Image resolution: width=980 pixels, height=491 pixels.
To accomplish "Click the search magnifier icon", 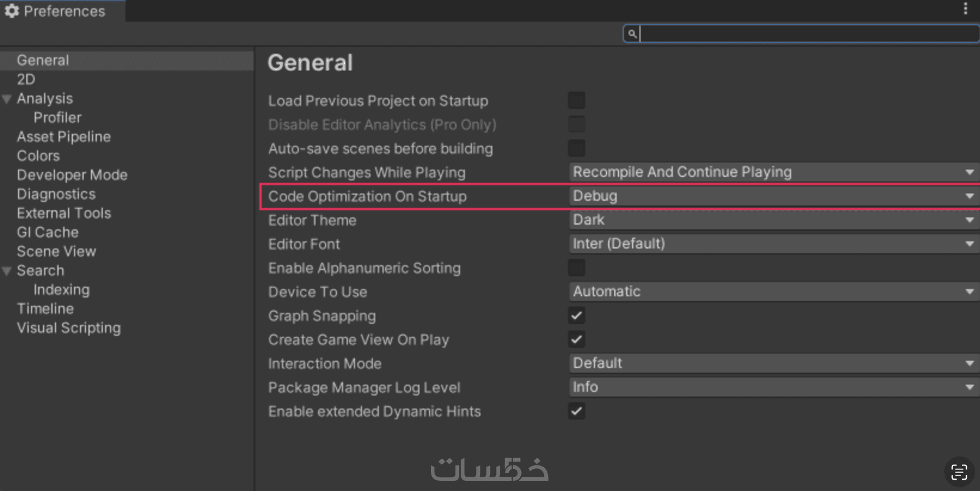I will pyautogui.click(x=632, y=34).
